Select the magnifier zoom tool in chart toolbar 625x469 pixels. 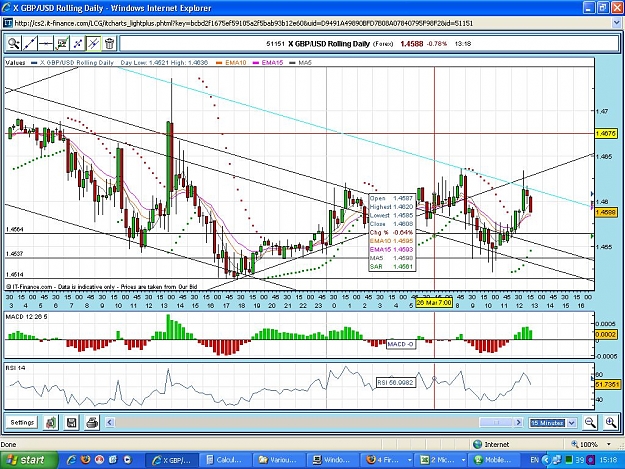14,43
